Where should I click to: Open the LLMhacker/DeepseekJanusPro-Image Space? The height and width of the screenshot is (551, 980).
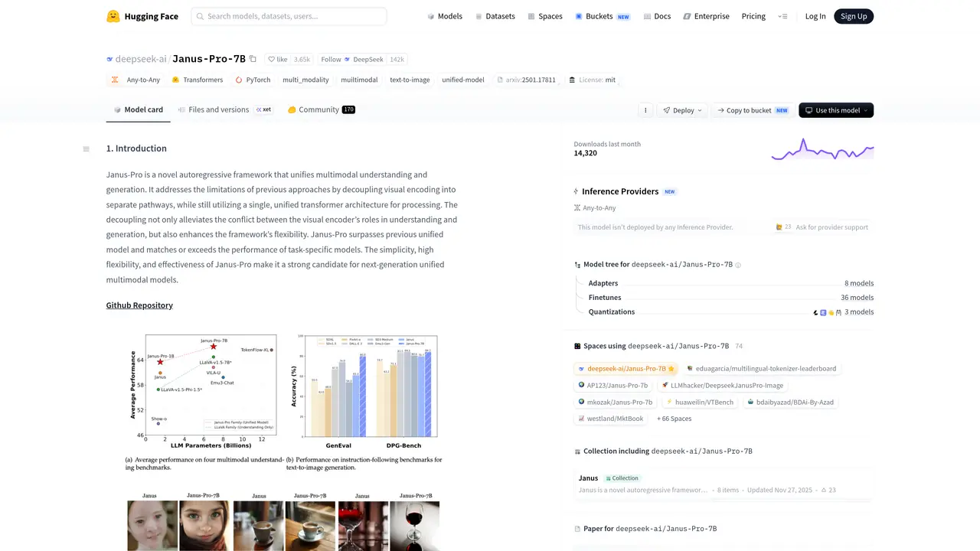point(722,386)
